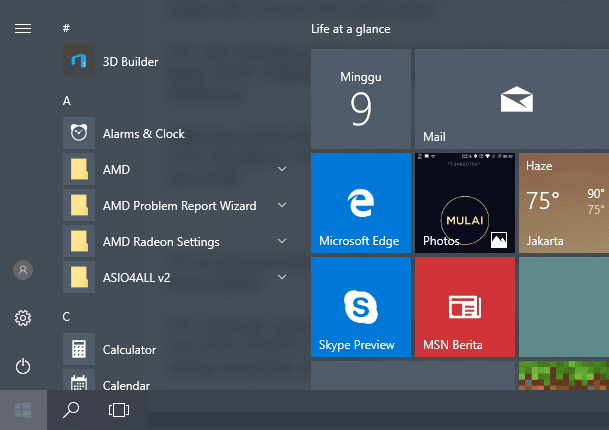This screenshot has width=609, height=430.
Task: Click the 'AMD Radeon Settings' label
Action: (x=161, y=242)
